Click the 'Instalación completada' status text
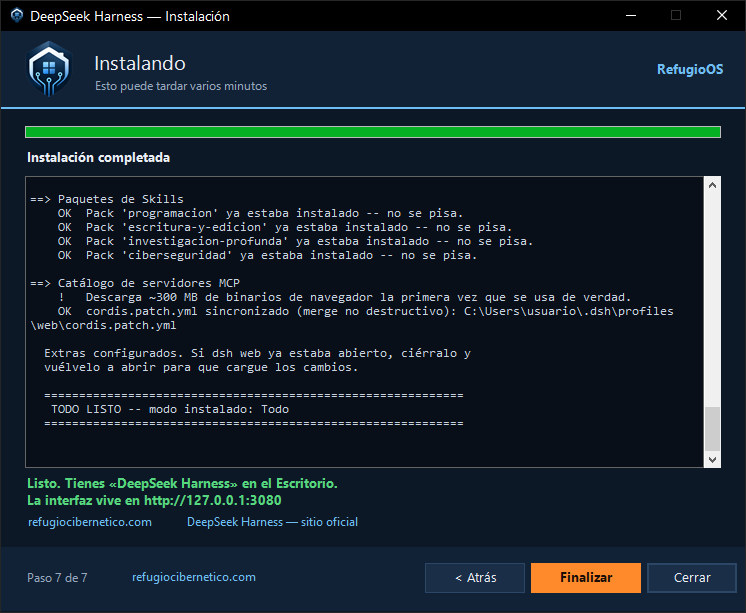 click(x=98, y=158)
